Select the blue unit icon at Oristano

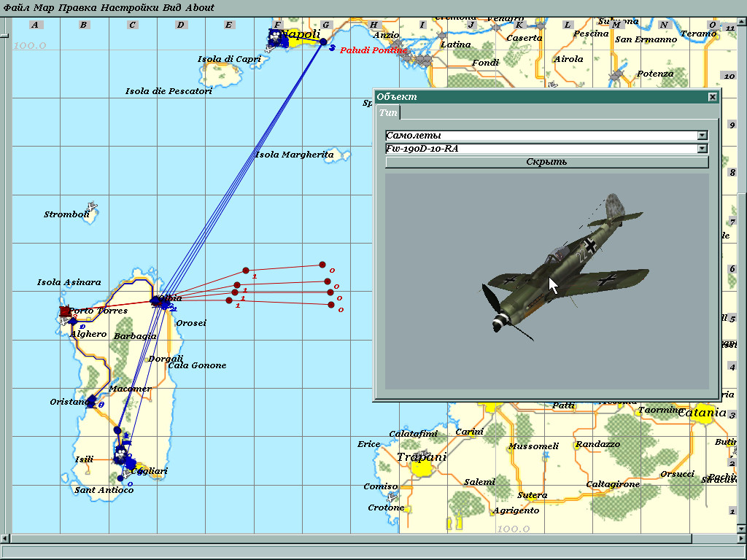coord(92,400)
